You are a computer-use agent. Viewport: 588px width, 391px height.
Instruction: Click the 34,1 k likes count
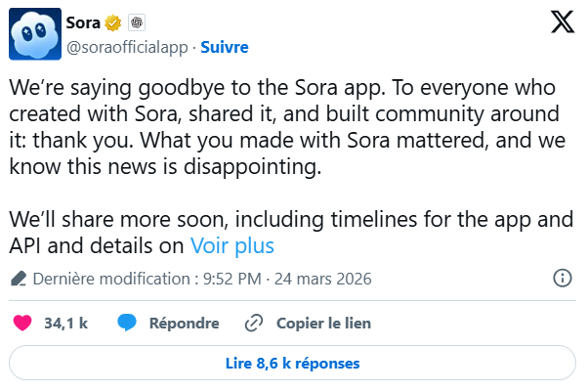click(66, 323)
